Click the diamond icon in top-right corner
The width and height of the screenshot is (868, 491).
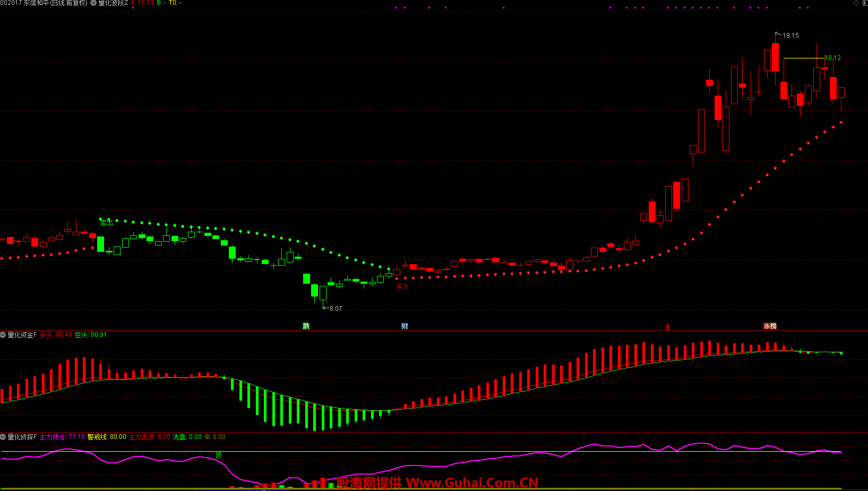856,3
